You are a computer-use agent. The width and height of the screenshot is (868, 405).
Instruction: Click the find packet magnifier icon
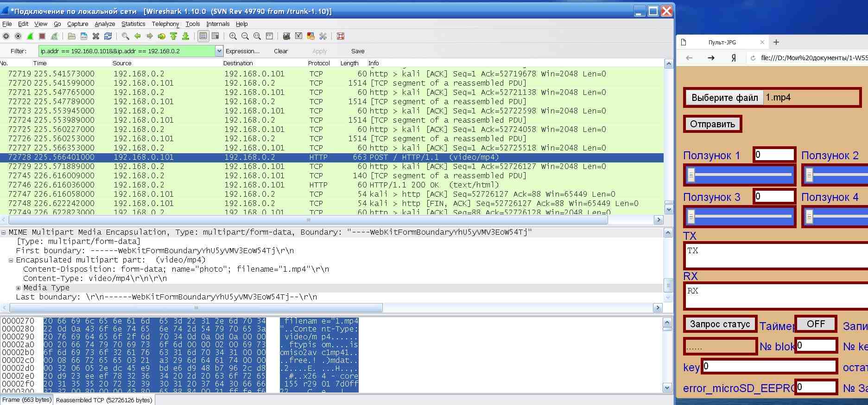(x=126, y=36)
